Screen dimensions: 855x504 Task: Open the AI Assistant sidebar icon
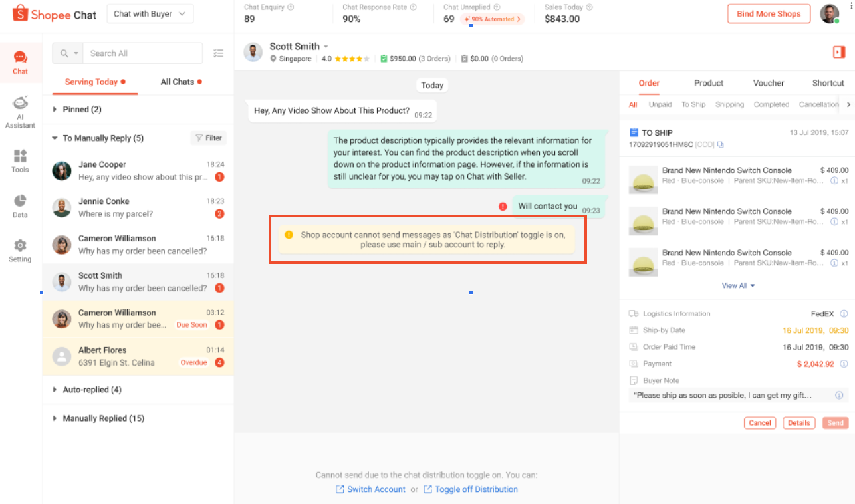coord(20,111)
